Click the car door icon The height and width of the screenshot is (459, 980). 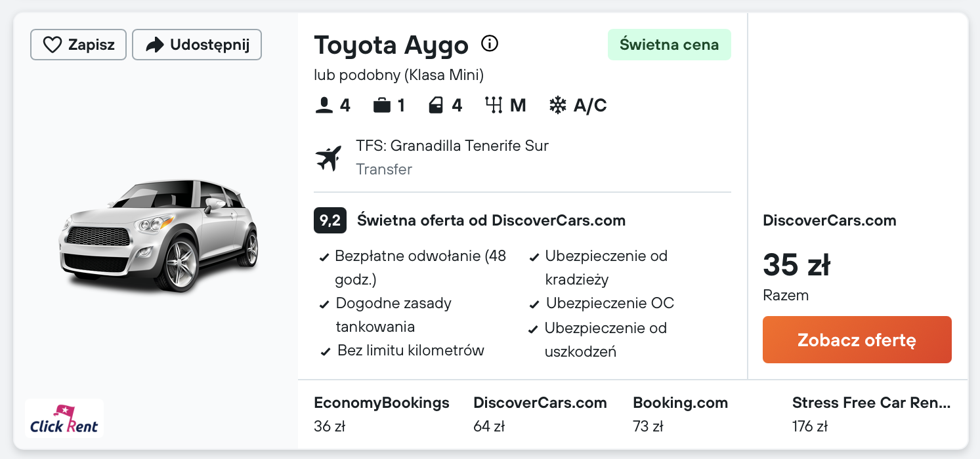(436, 106)
